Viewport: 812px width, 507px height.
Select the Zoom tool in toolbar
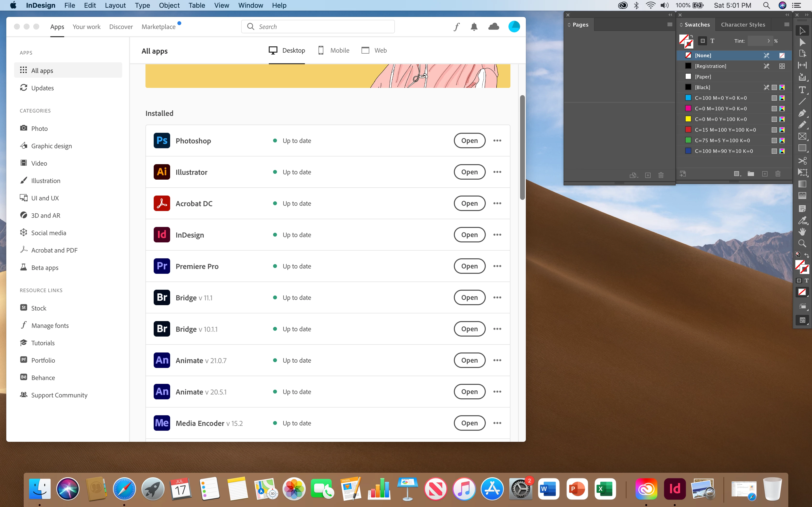[x=802, y=243]
